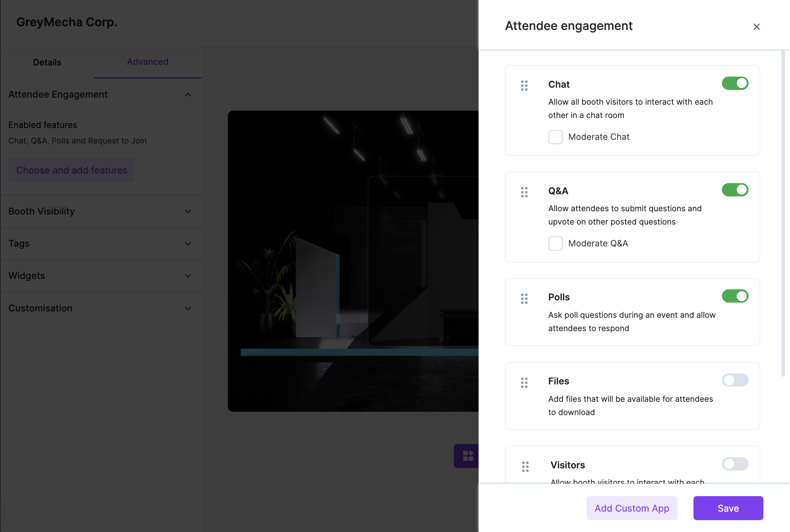
Task: Enable the Files toggle
Action: [735, 380]
